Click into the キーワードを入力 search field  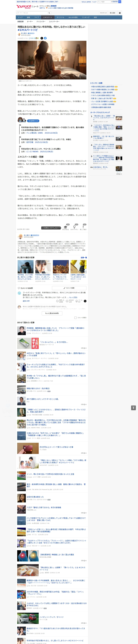click(32, 13)
